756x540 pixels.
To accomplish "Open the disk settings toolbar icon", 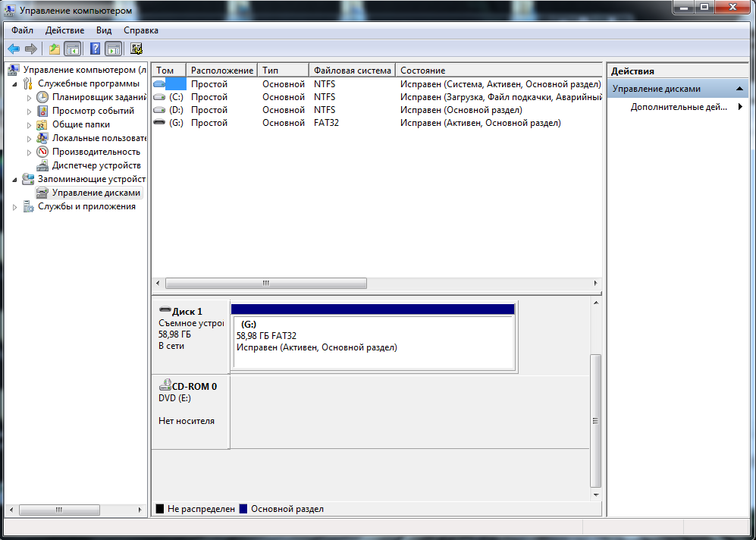I will (x=136, y=49).
